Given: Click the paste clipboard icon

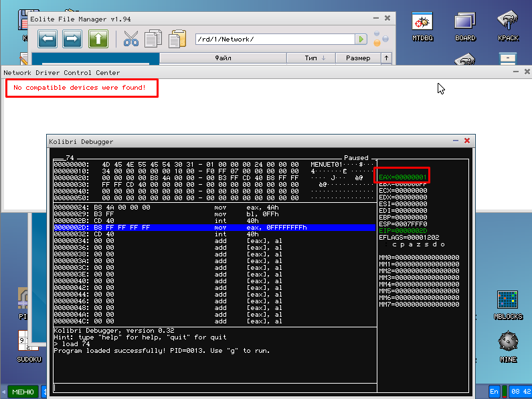Looking at the screenshot, I should 177,39.
